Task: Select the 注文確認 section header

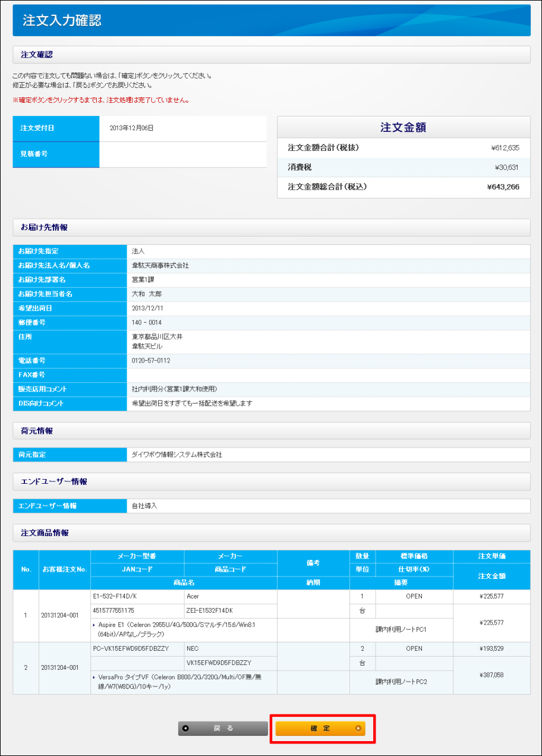Action: pyautogui.click(x=37, y=55)
